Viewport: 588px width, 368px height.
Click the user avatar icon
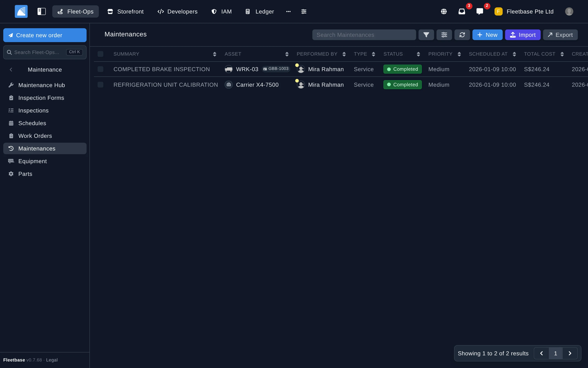pyautogui.click(x=569, y=11)
